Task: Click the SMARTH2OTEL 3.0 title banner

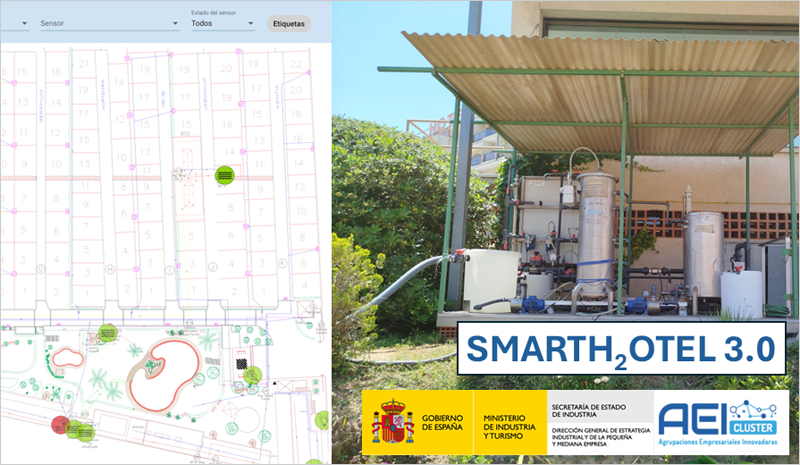Action: click(621, 348)
